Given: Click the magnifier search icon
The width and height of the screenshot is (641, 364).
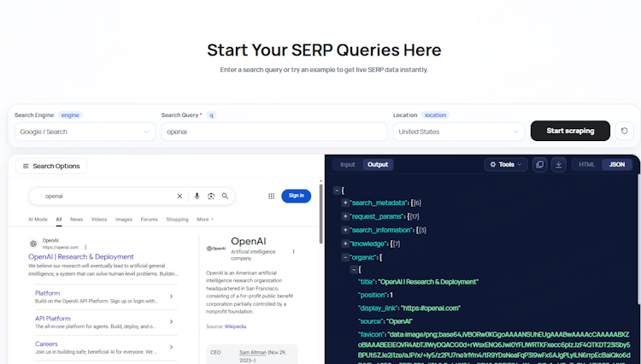Looking at the screenshot, I should click(225, 196).
